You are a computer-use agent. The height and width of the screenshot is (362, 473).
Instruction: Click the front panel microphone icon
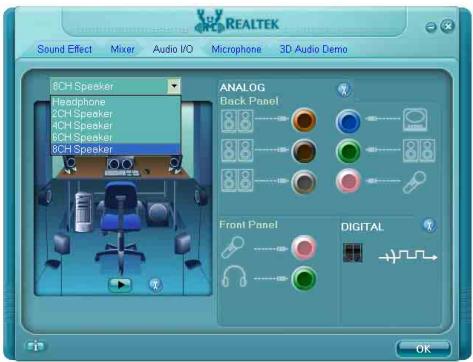(233, 248)
